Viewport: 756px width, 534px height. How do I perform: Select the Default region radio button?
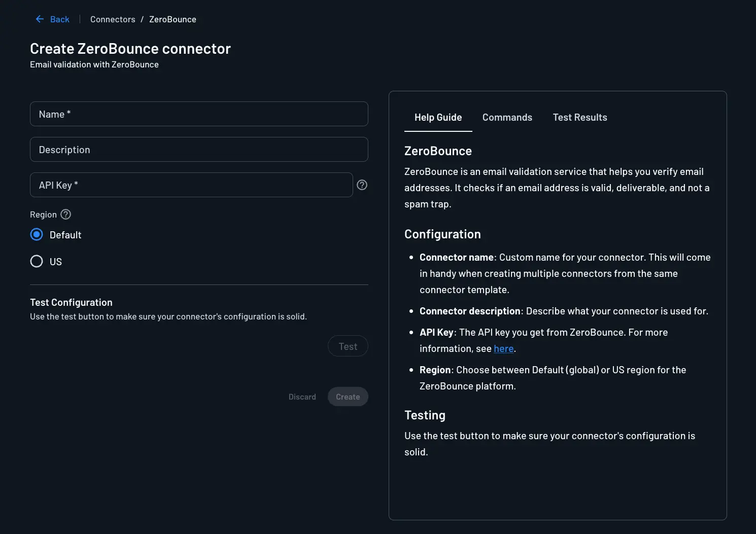click(37, 235)
